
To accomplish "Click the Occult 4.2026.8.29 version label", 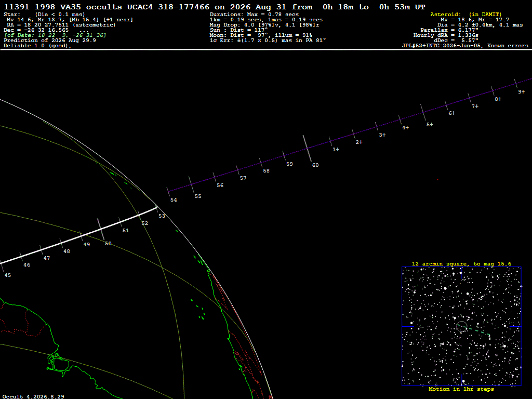I will 33,396.
